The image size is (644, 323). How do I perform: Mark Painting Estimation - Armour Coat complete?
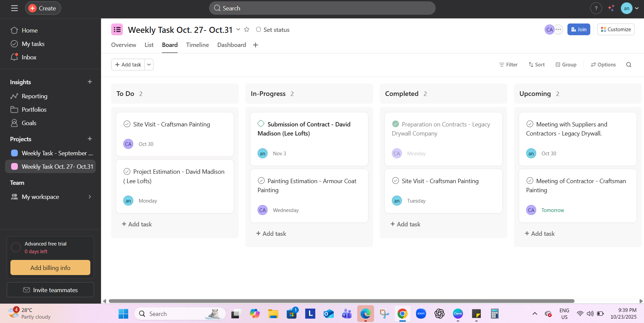click(x=261, y=181)
